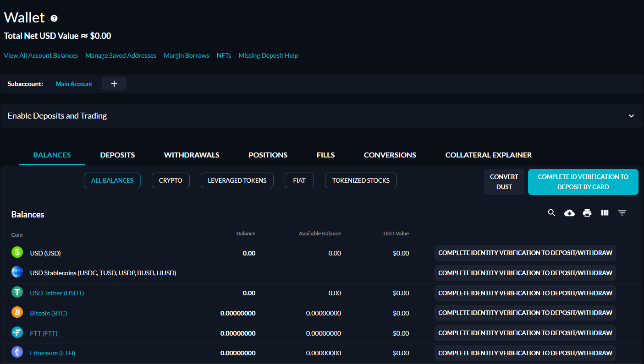Filter balances by Crypto

point(171,180)
